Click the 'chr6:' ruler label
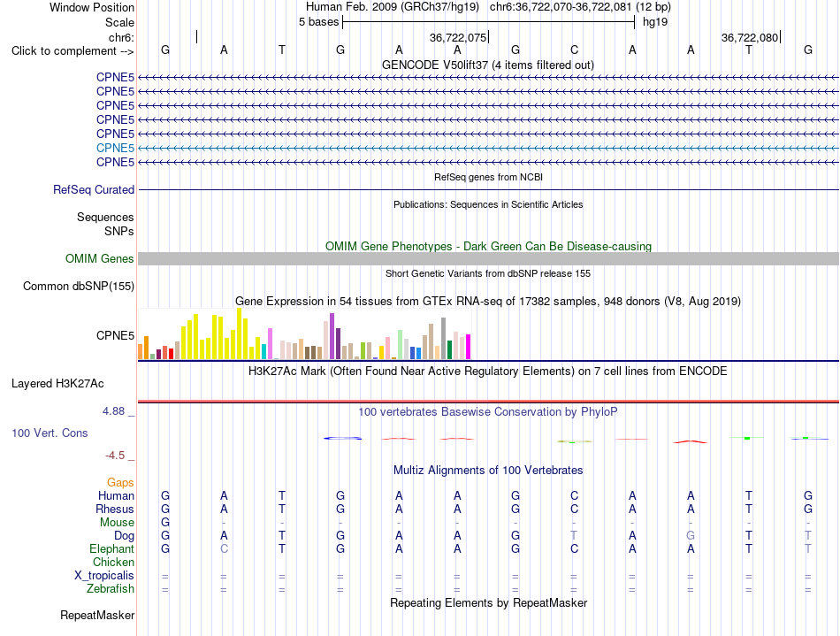 coord(122,37)
